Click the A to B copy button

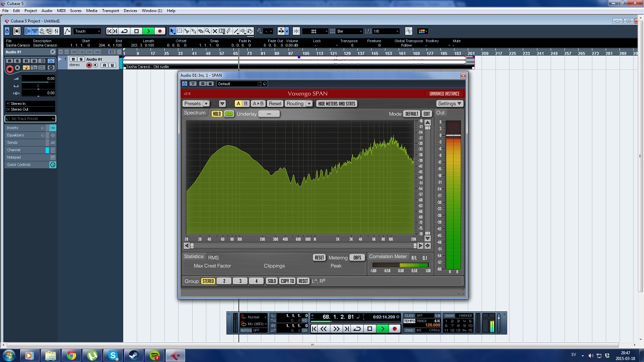point(258,104)
